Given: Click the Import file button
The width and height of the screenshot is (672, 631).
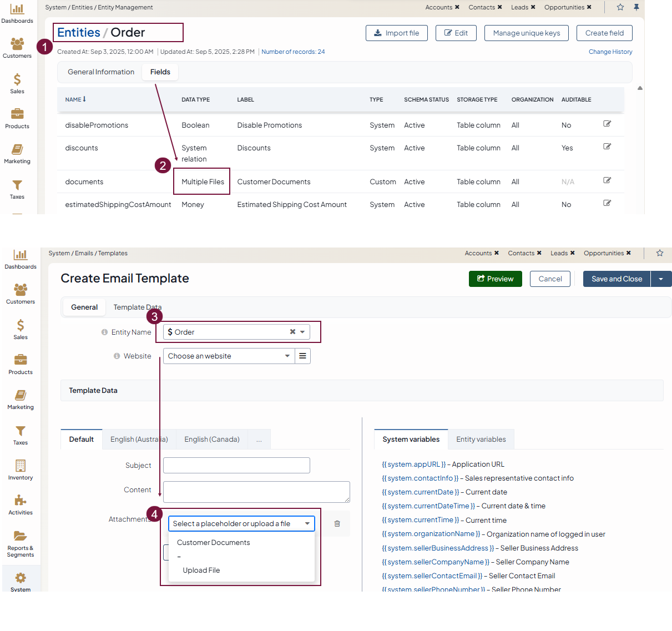Looking at the screenshot, I should click(396, 33).
